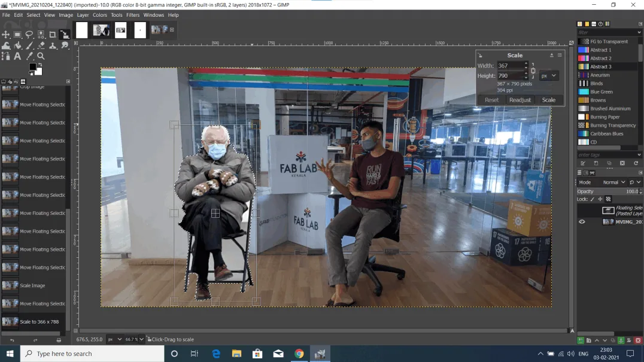Toggle visibility of MVIMG layer
This screenshot has width=644, height=362.
coord(582,221)
